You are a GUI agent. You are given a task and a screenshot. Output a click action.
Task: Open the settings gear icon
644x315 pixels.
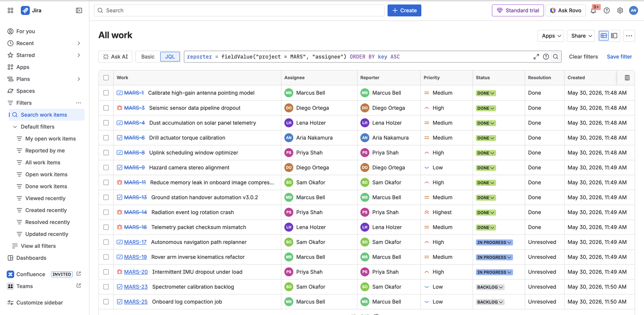[x=620, y=10]
